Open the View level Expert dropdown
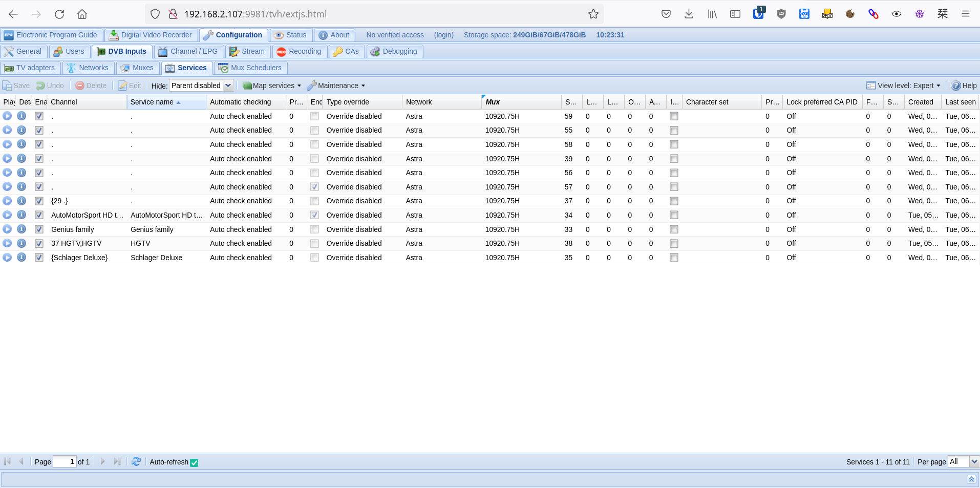980x488 pixels. point(904,86)
